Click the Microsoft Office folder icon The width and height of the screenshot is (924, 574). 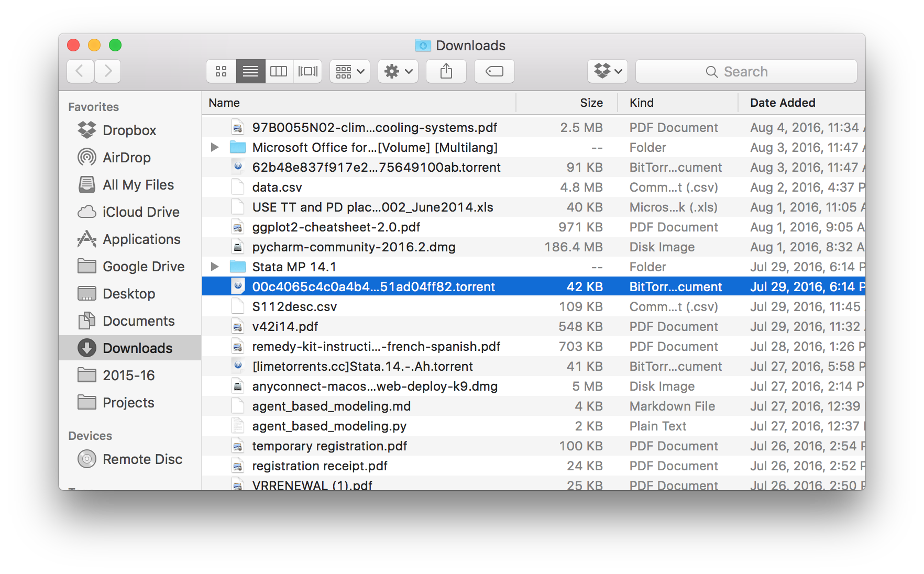[x=238, y=148]
